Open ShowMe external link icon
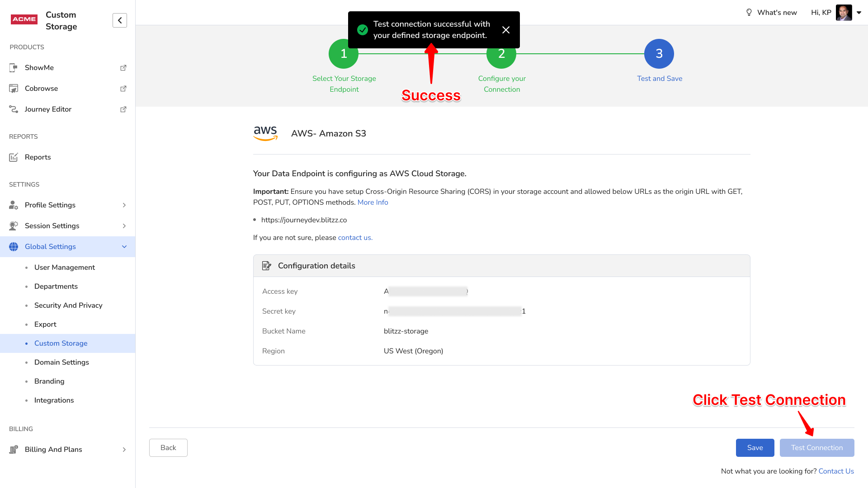This screenshot has height=488, width=868. pyautogui.click(x=123, y=68)
